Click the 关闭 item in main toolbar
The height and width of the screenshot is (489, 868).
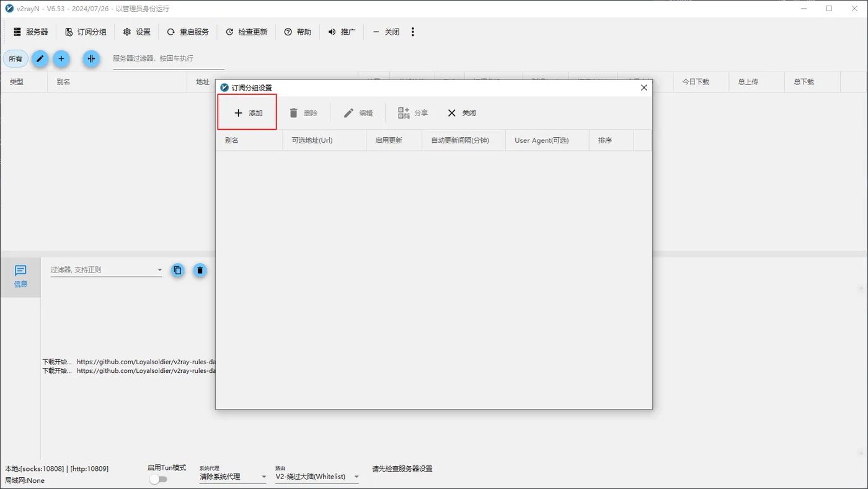386,32
